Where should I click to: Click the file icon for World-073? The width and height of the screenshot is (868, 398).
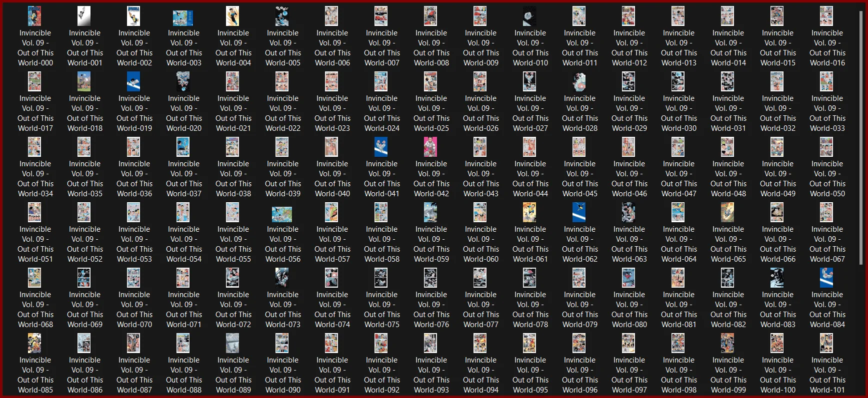tap(282, 278)
